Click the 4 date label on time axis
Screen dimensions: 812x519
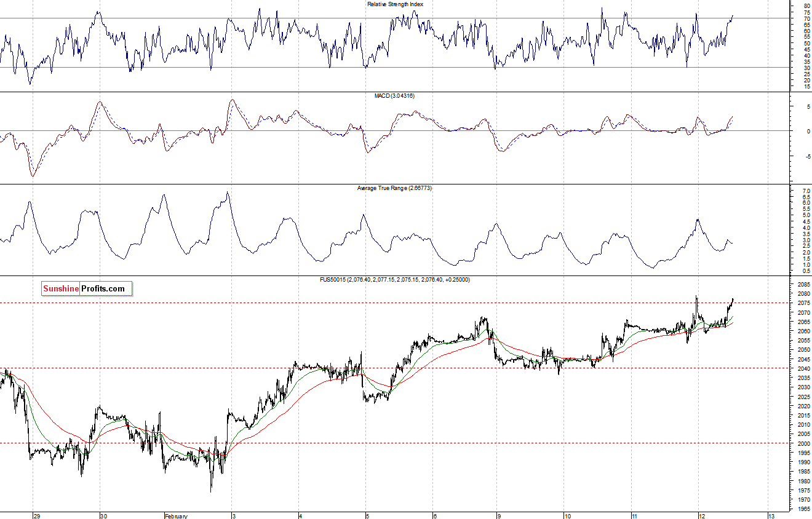pyautogui.click(x=301, y=515)
